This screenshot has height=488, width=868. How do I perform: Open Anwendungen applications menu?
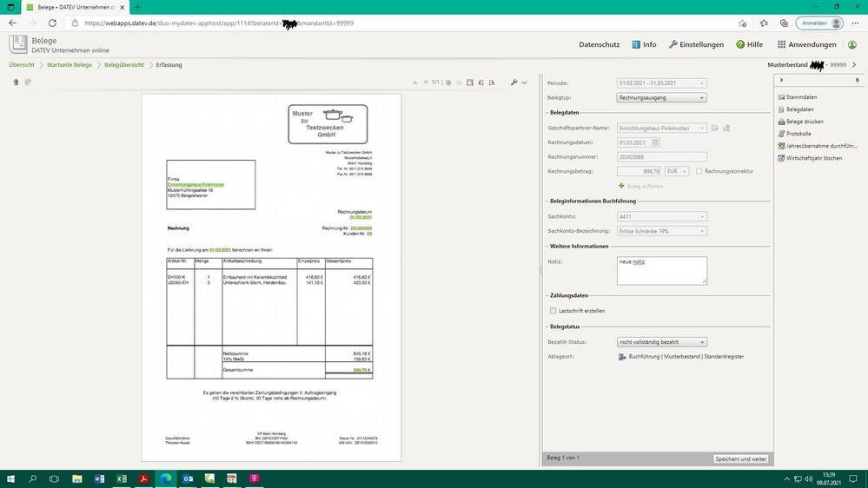(806, 44)
